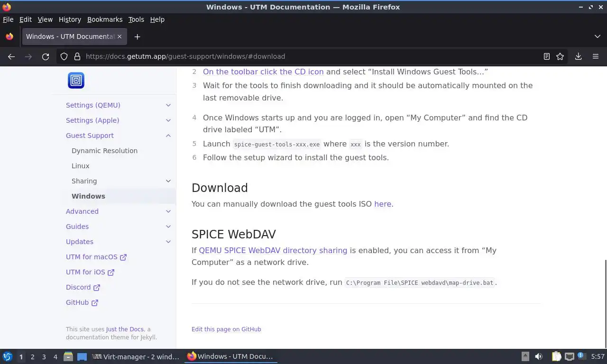Open the Edit menu
The width and height of the screenshot is (607, 364).
(x=26, y=19)
